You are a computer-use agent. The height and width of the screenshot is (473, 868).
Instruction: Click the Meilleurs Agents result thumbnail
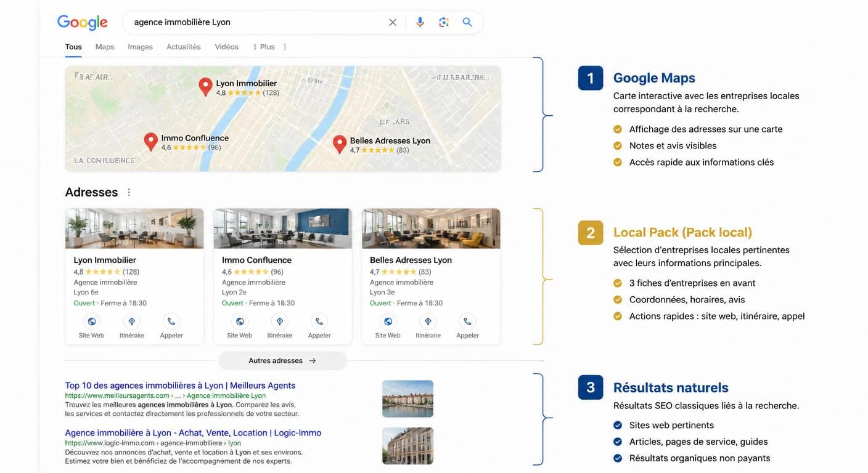tap(407, 398)
